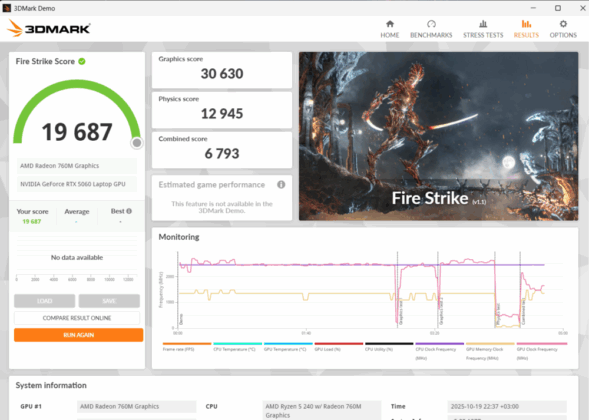
Task: Click the Monitoring heading
Action: pyautogui.click(x=179, y=237)
